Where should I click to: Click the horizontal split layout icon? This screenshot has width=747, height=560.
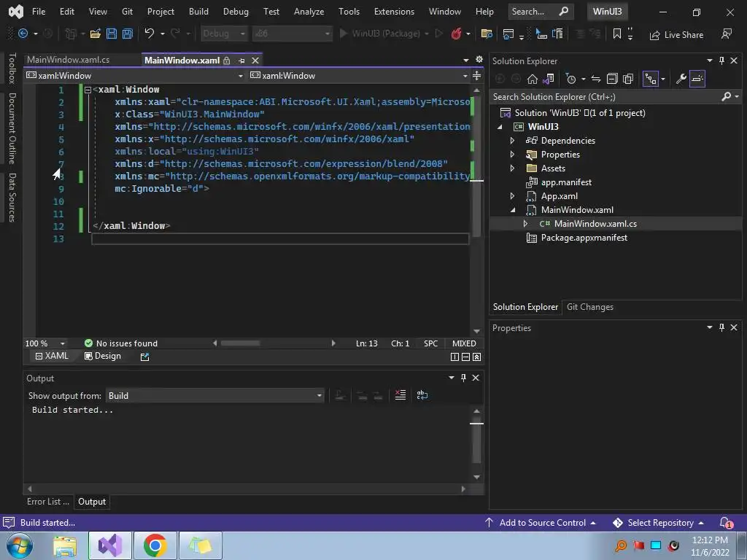(465, 357)
